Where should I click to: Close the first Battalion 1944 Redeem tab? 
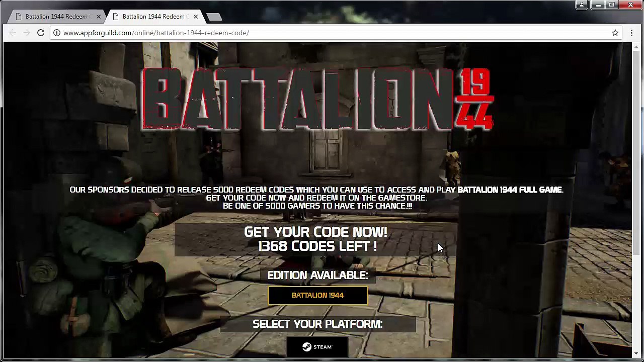pos(99,17)
